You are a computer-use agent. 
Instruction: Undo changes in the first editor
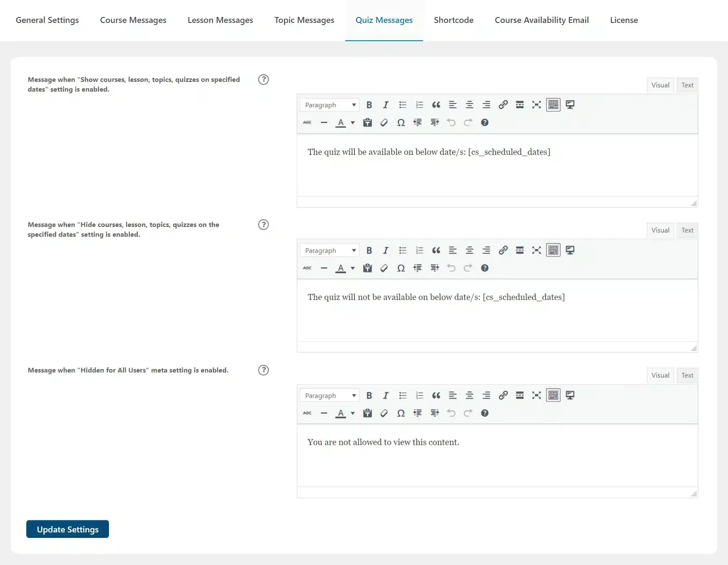click(x=451, y=123)
